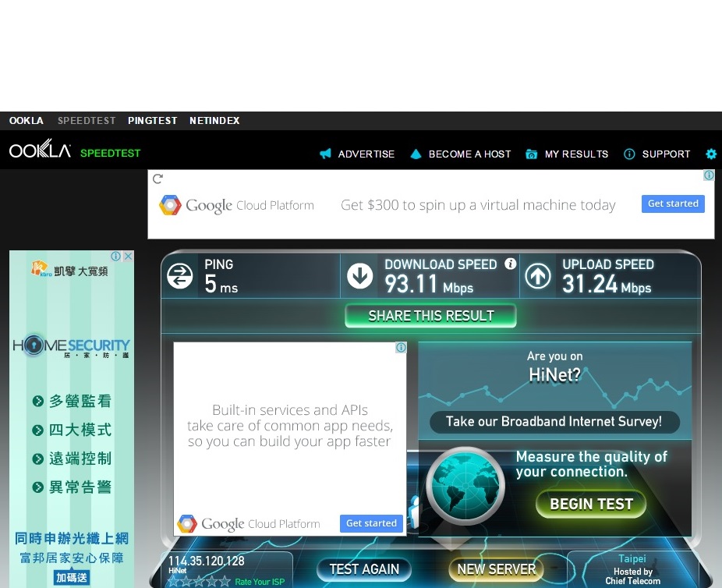Click the Become a Host triangle icon
The width and height of the screenshot is (722, 588).
point(416,154)
